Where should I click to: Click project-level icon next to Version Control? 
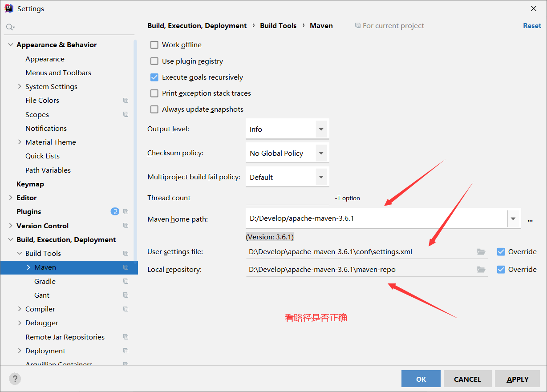pyautogui.click(x=126, y=226)
